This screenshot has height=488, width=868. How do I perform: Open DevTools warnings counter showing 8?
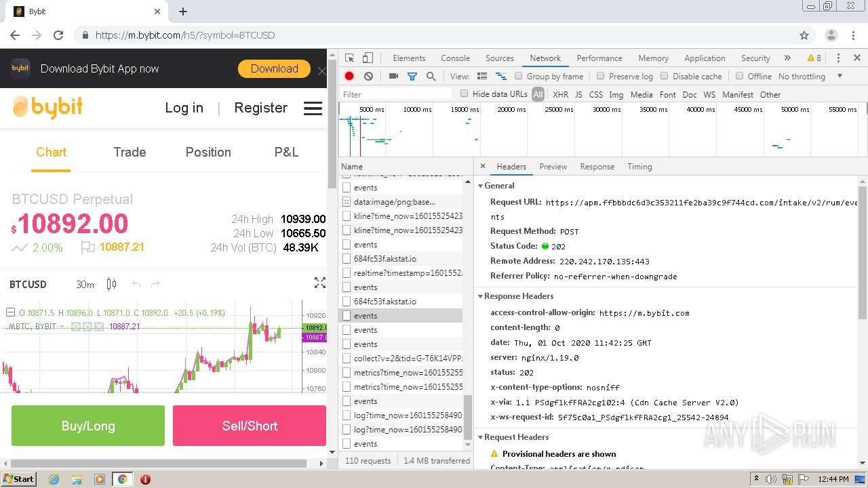pyautogui.click(x=814, y=58)
